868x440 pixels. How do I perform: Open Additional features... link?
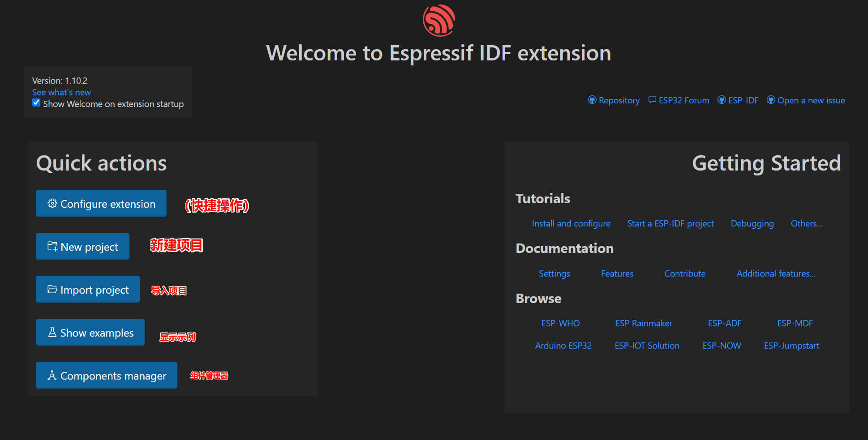click(776, 273)
